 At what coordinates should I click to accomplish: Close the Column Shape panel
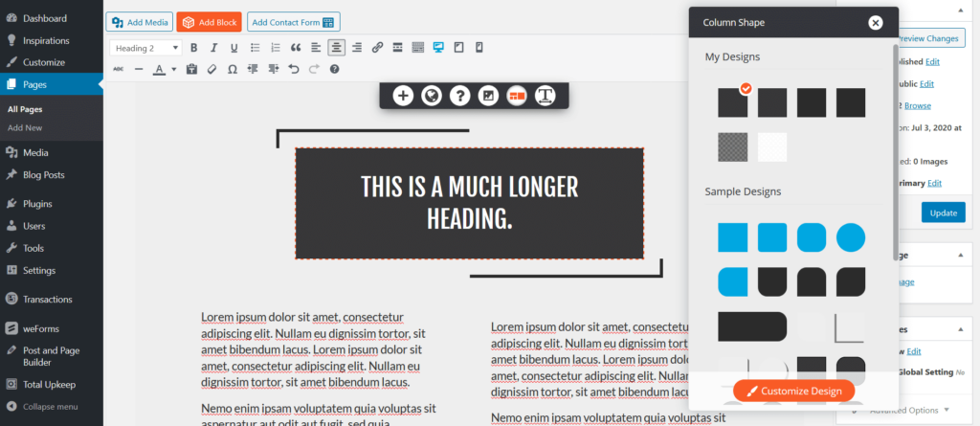pyautogui.click(x=876, y=23)
